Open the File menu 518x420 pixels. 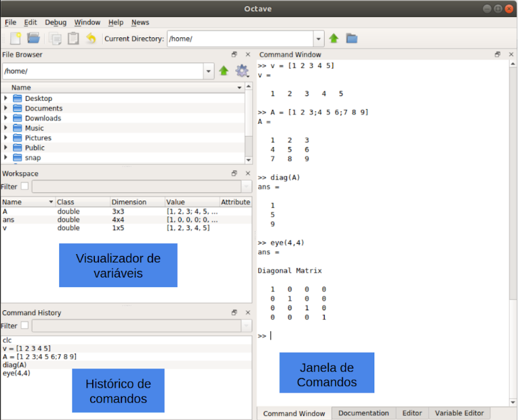coord(11,22)
